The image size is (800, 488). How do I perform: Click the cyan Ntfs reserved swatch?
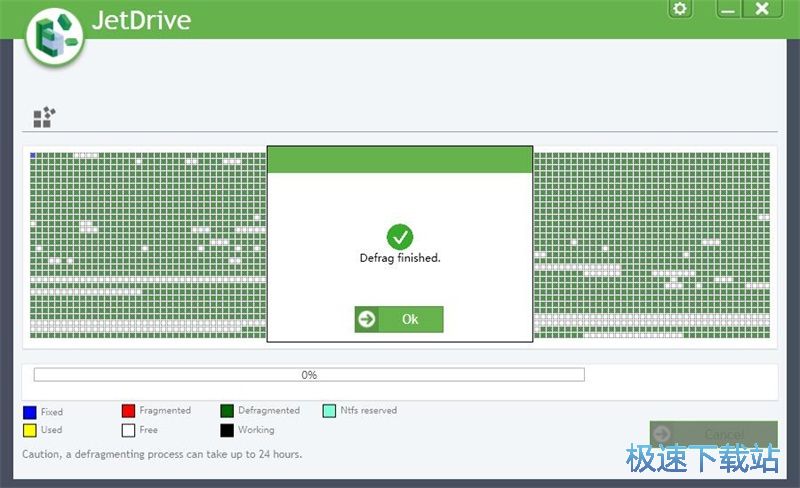pos(330,411)
